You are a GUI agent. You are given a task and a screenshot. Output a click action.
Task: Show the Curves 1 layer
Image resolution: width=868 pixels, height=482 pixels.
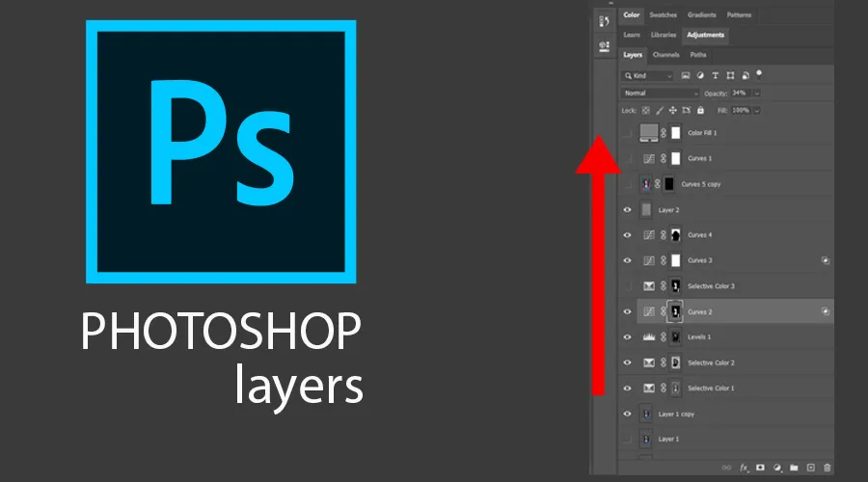tap(627, 159)
